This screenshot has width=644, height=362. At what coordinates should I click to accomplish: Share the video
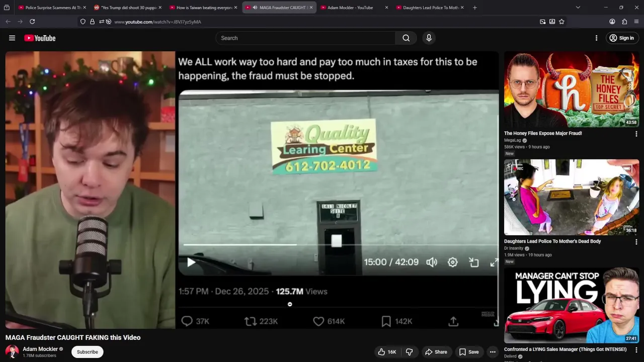pyautogui.click(x=436, y=352)
